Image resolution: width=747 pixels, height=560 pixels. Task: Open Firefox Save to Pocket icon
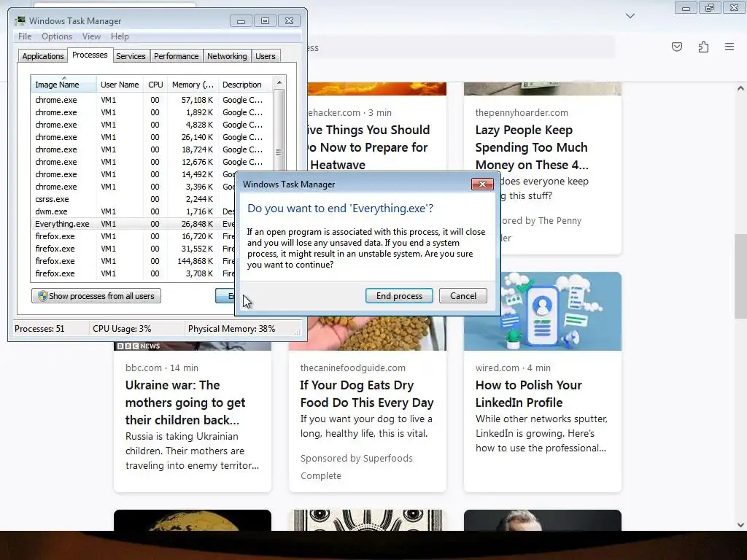[676, 47]
